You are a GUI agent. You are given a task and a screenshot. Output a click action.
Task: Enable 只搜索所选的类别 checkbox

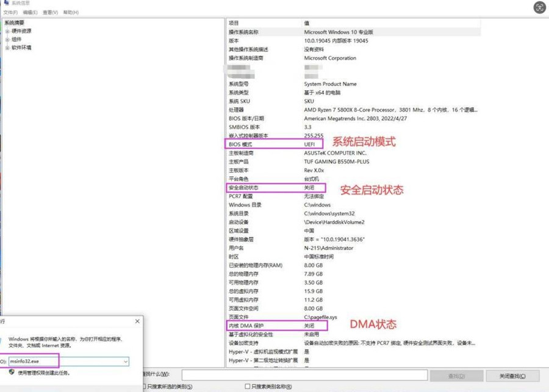(145, 387)
